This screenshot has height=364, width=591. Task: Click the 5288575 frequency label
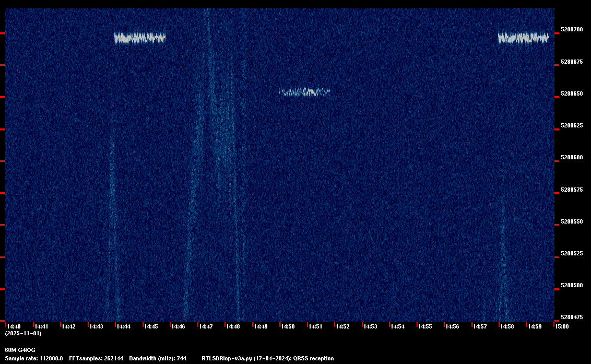pos(572,190)
